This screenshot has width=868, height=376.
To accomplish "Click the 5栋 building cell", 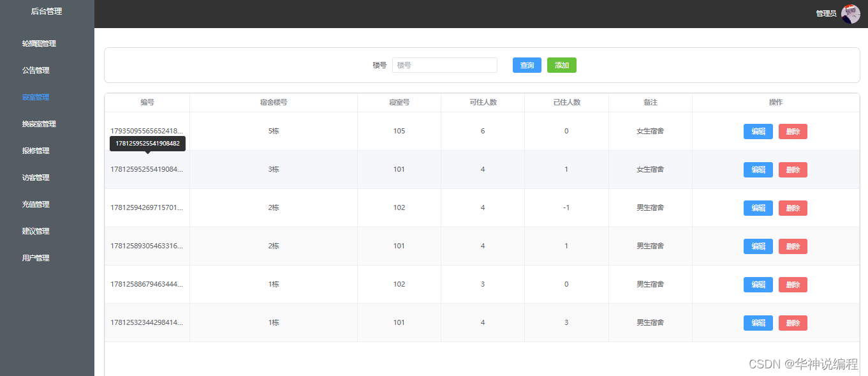I will 274,131.
